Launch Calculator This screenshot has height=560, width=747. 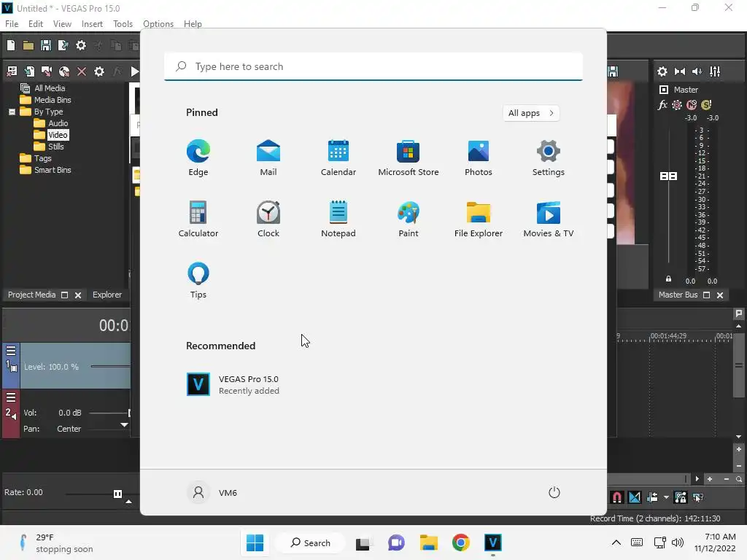(198, 219)
